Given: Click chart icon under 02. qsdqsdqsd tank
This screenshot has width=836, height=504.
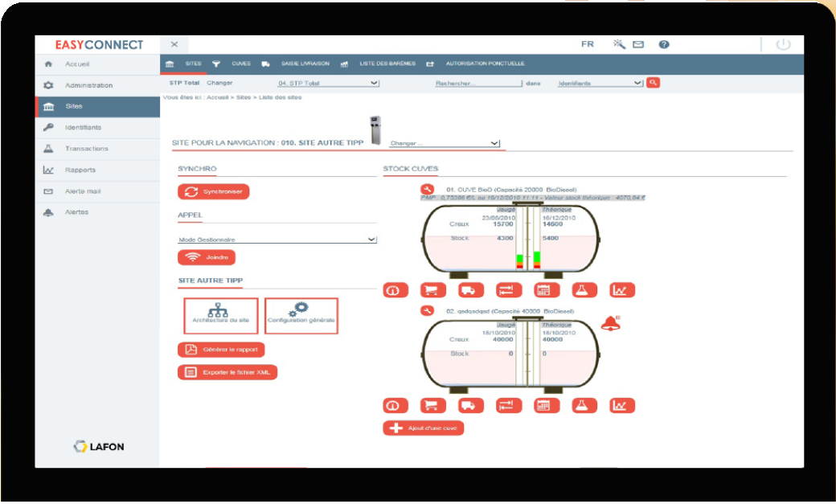Looking at the screenshot, I should click(x=622, y=406).
